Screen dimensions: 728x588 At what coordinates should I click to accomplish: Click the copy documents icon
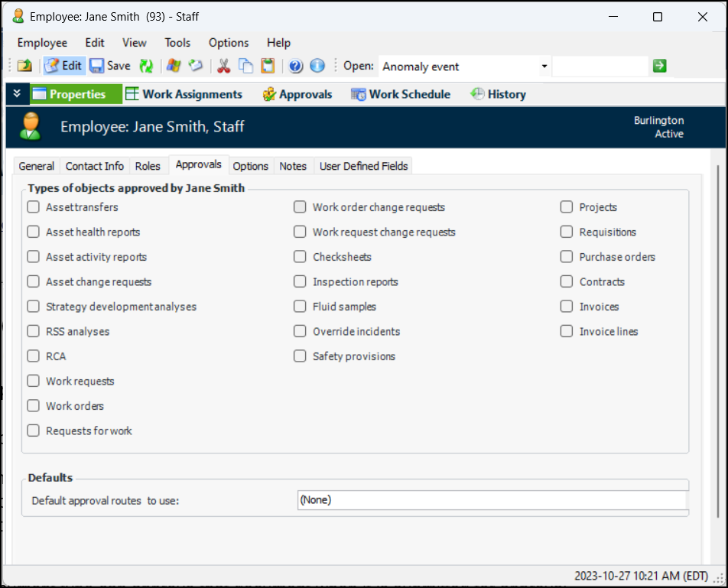(245, 67)
